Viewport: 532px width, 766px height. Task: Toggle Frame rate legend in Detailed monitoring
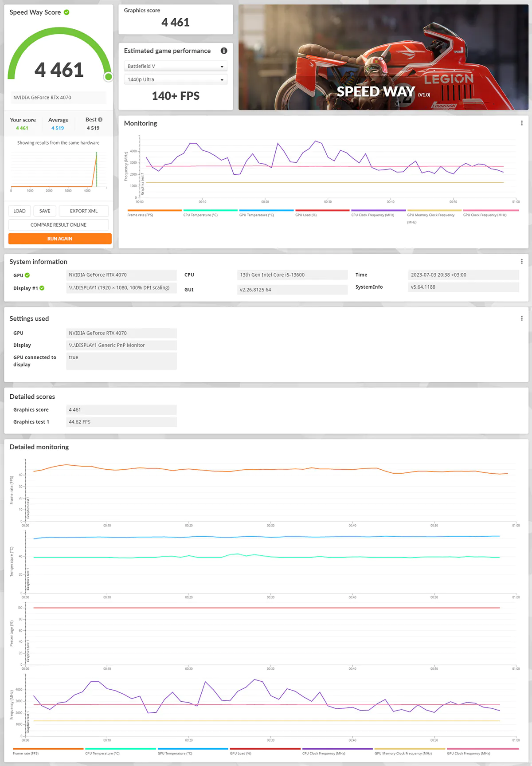tap(48, 751)
